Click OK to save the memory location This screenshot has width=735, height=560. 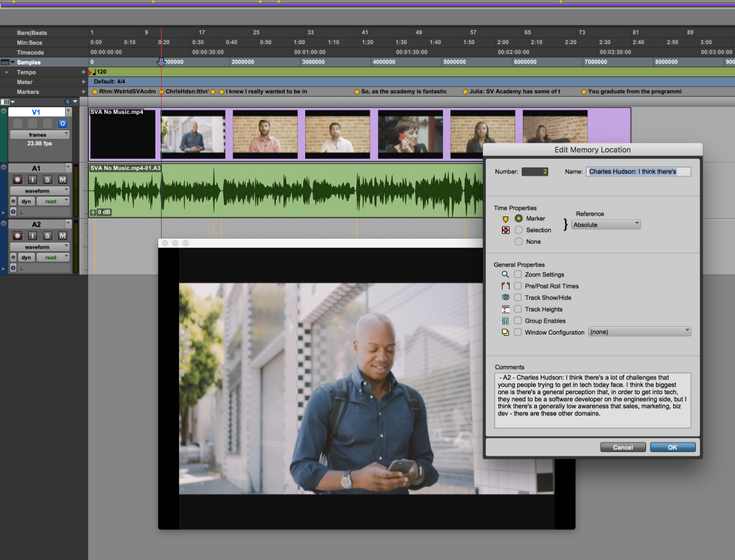pyautogui.click(x=672, y=447)
